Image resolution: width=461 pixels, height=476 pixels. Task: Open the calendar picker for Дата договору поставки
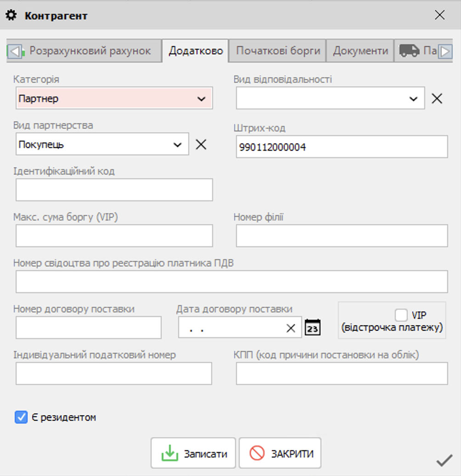click(313, 328)
